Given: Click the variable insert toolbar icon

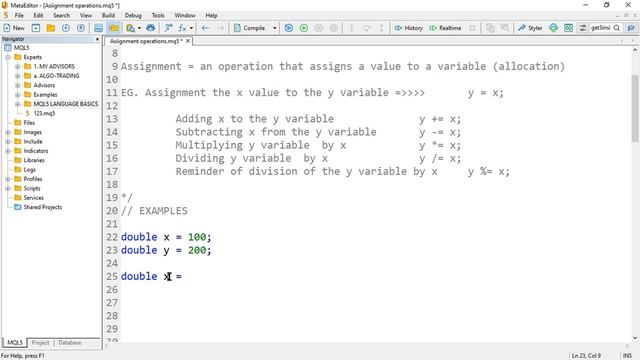Looking at the screenshot, I should [168, 28].
